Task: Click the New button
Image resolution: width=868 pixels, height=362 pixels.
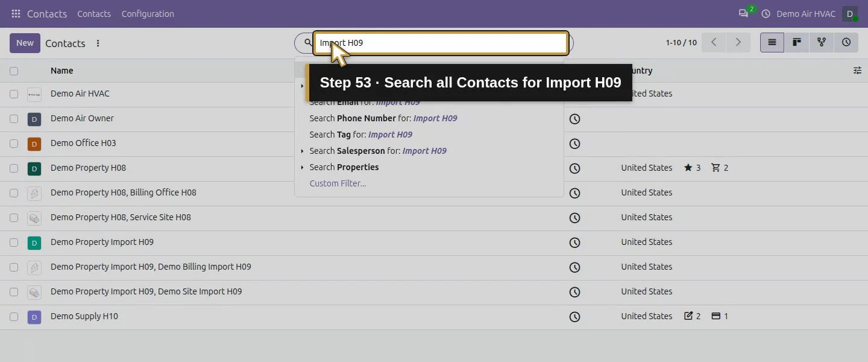Action: click(25, 43)
